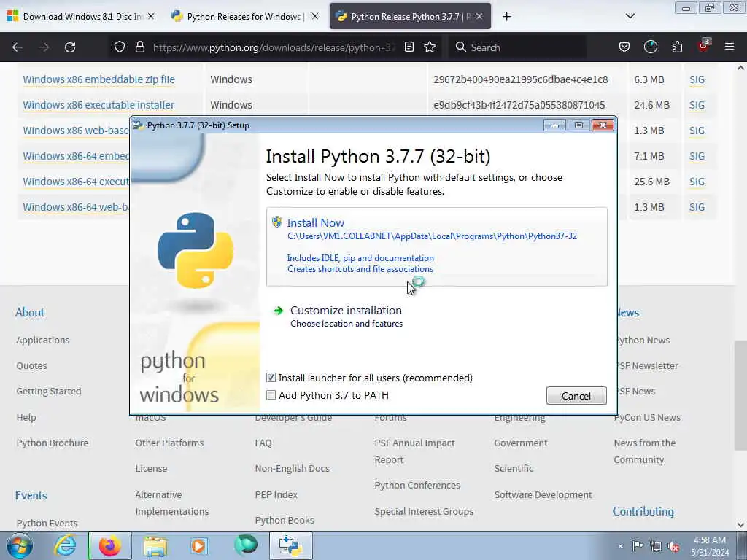Bookmark this page with the star icon

pos(430,47)
